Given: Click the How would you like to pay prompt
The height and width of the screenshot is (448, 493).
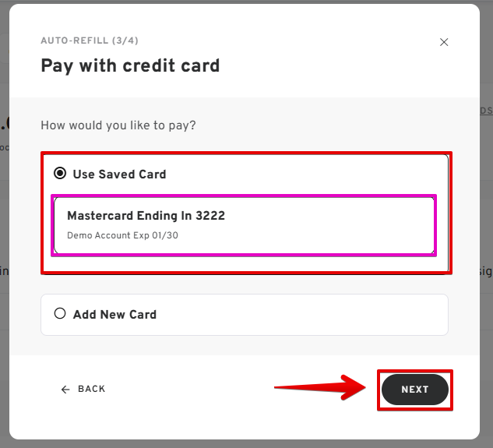Looking at the screenshot, I should click(x=118, y=125).
